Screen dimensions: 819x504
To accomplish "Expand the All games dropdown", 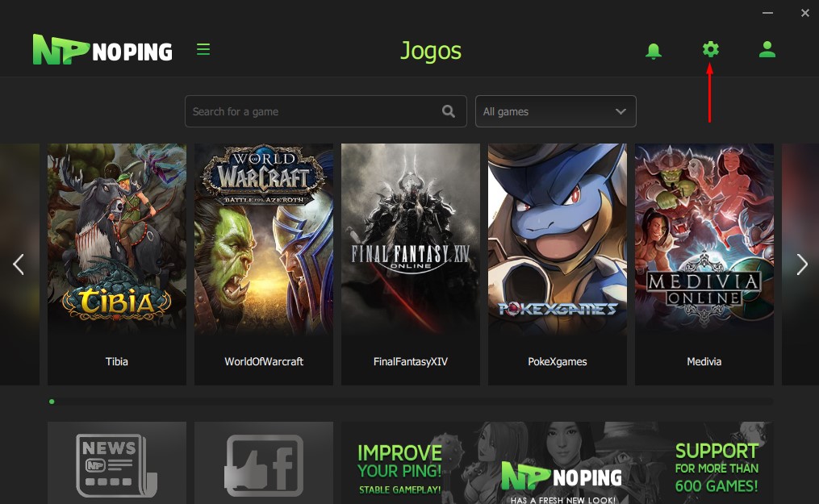I will 556,111.
